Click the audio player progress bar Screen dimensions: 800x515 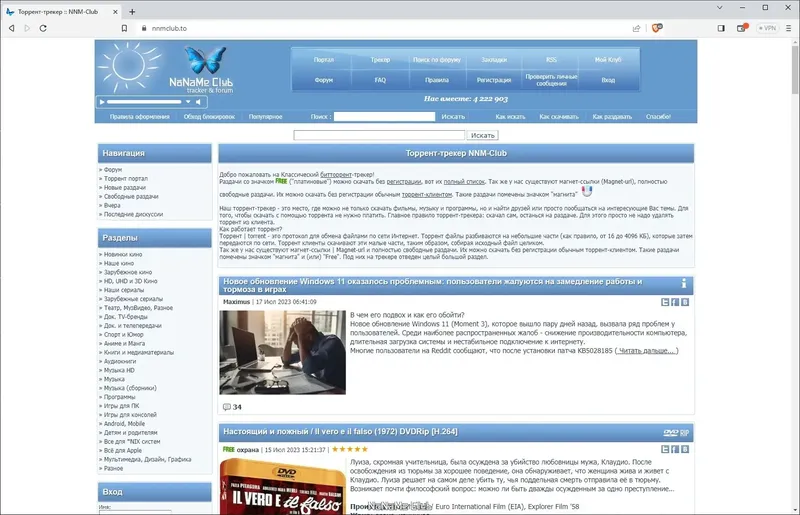point(144,102)
